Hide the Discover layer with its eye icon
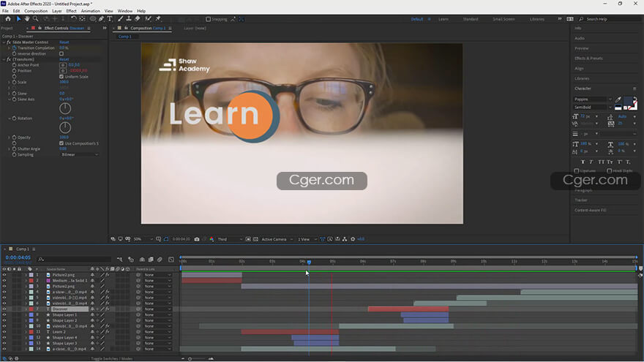This screenshot has width=644, height=362. tap(4, 309)
